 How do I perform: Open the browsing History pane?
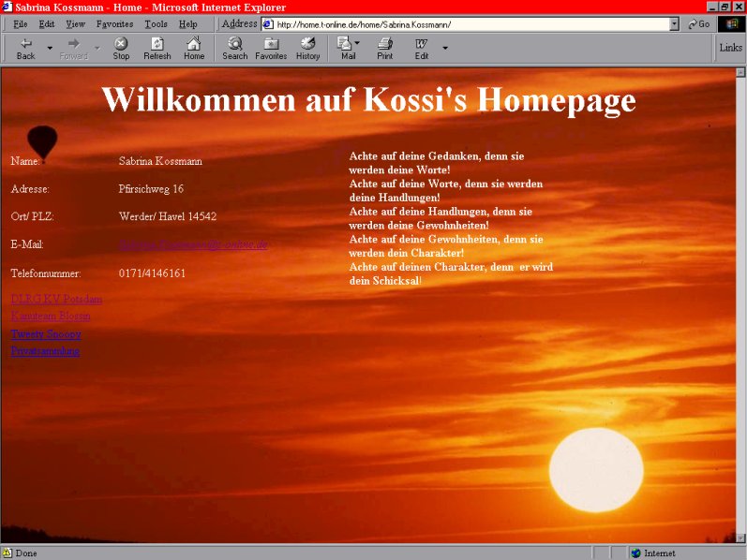[307, 48]
